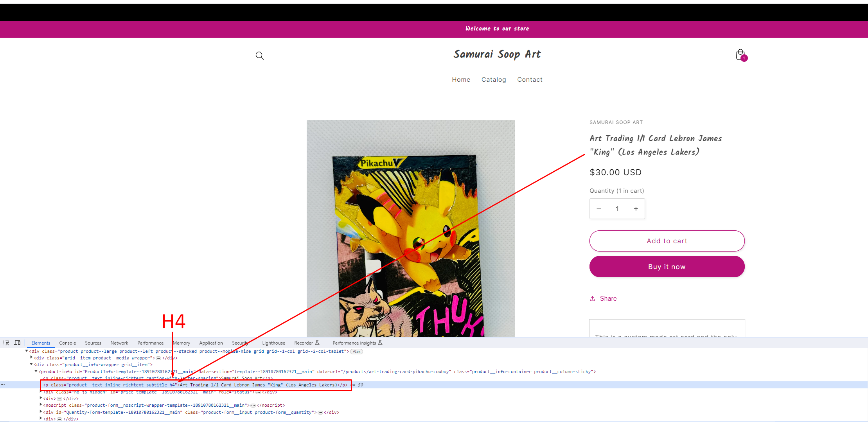Increase quantity with the plus button
The height and width of the screenshot is (422, 868).
[x=636, y=208]
